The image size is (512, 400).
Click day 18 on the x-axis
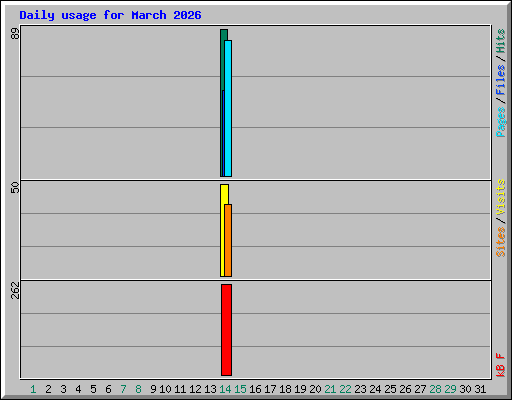pyautogui.click(x=285, y=389)
